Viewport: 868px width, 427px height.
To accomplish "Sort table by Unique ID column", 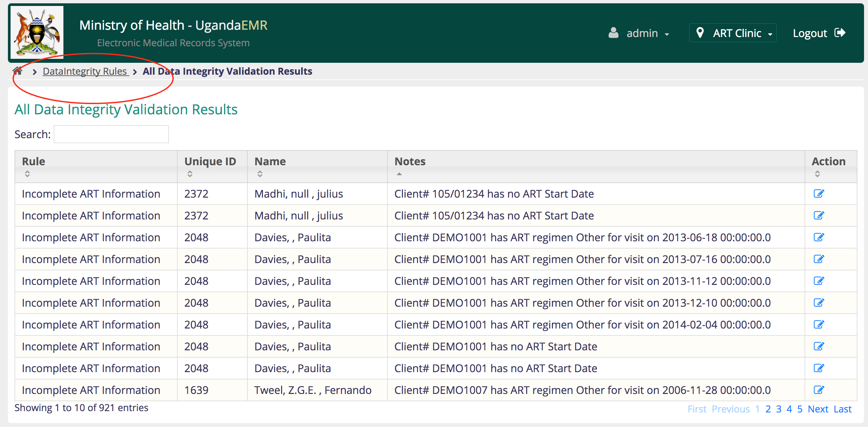I will 210,161.
